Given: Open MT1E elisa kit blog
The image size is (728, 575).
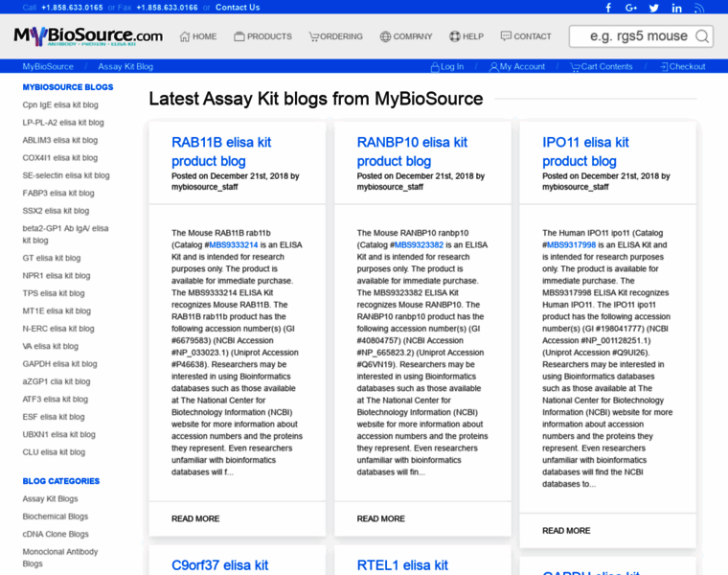Looking at the screenshot, I should click(x=57, y=310).
